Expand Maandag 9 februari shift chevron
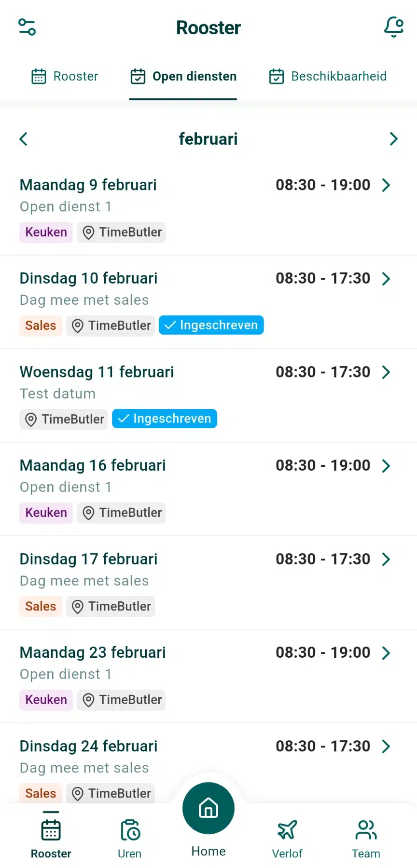 386,185
